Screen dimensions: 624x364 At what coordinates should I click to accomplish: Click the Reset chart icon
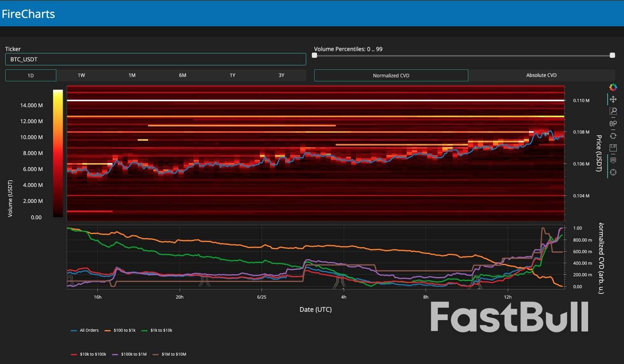(613, 136)
